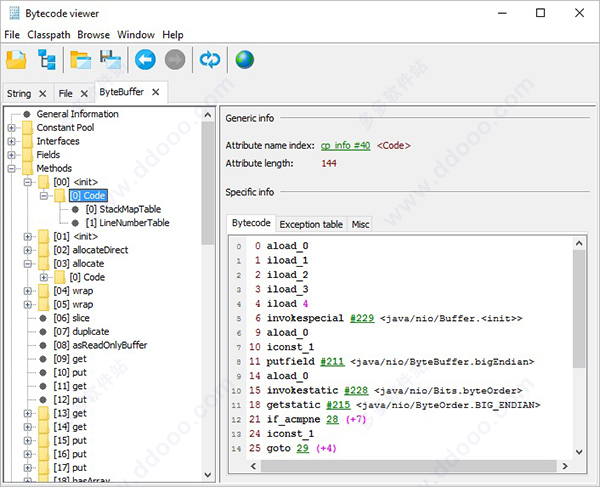The image size is (600, 487).
Task: Close the String tab
Action: (x=42, y=94)
